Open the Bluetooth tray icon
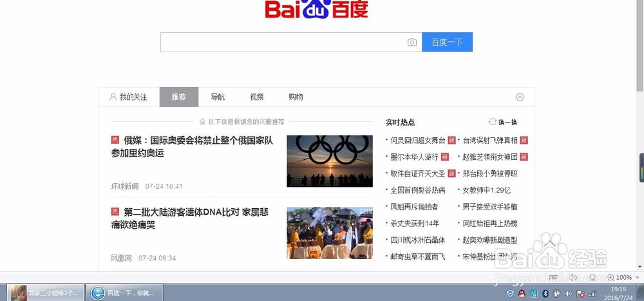This screenshot has width=644, height=301. pyautogui.click(x=545, y=294)
